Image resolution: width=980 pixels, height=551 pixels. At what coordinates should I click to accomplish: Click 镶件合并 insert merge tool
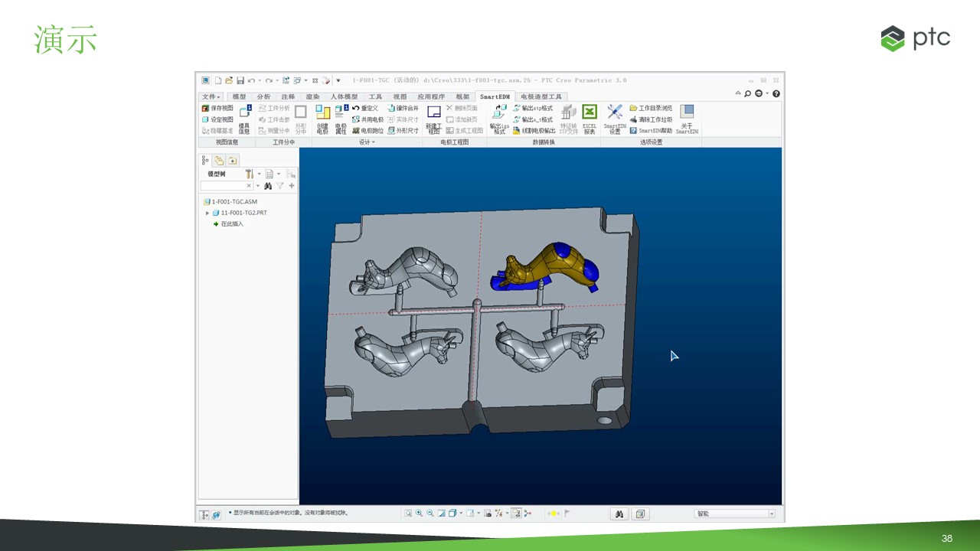pos(403,108)
